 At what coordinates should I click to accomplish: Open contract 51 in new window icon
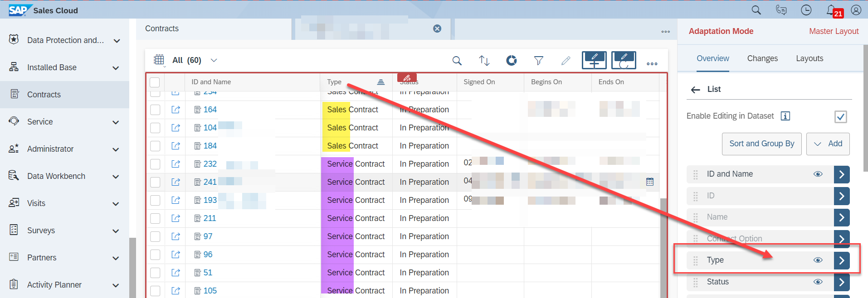tap(176, 273)
